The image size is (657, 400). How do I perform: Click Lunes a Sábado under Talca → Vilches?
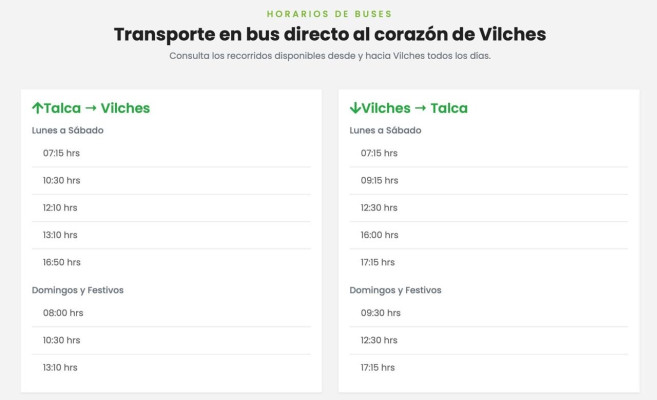[x=67, y=130]
